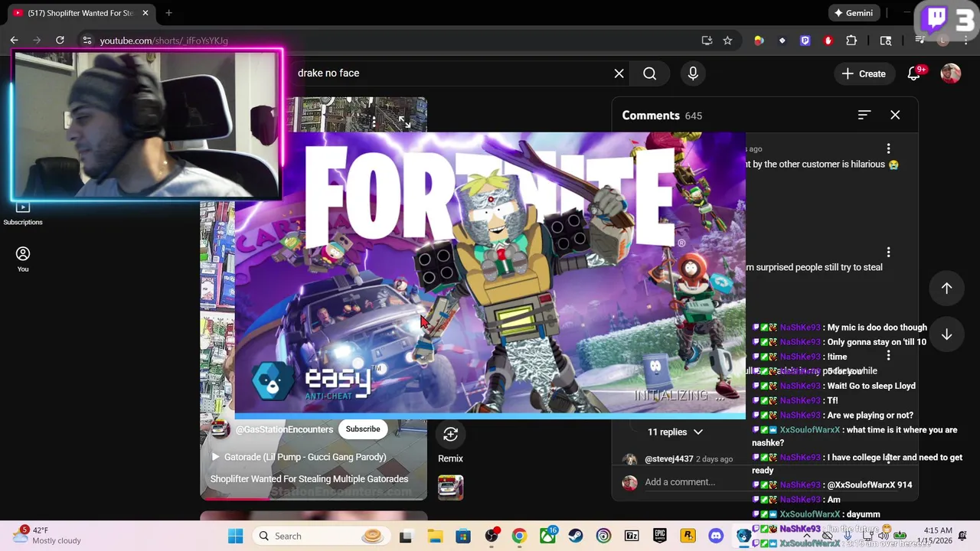Reload the current YouTube page
Screen dimensions: 980x551
[60, 41]
